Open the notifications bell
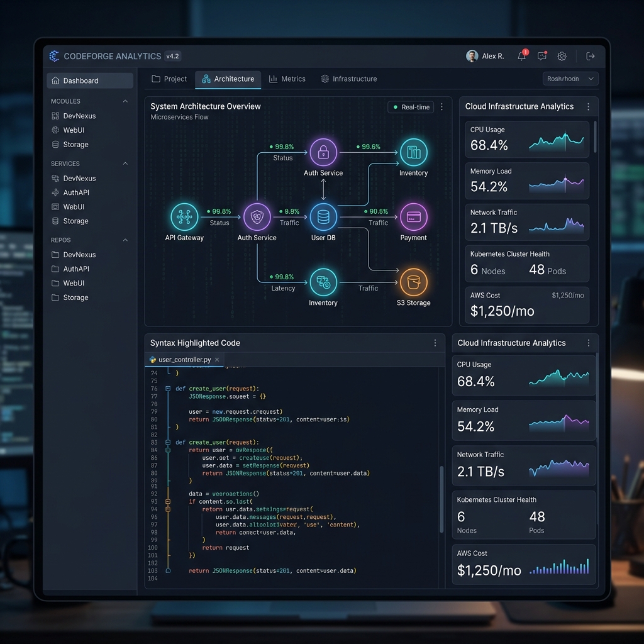The image size is (644, 644). (522, 56)
